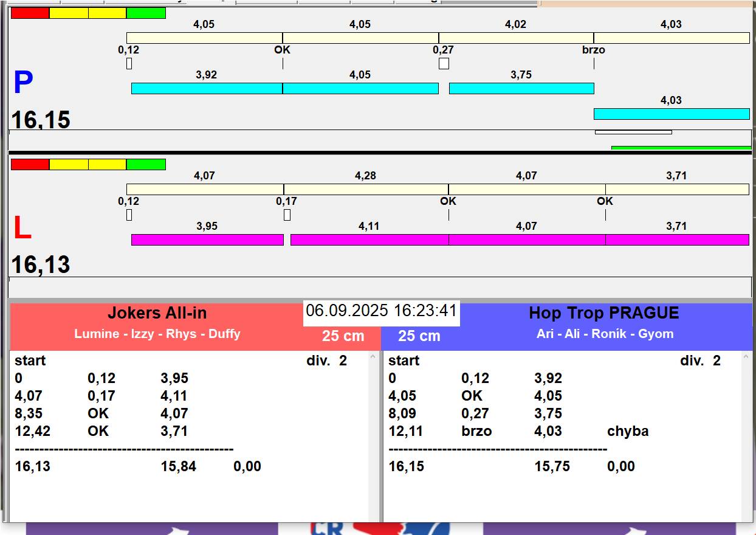Click the red start light in P lane
This screenshot has width=756, height=535.
30,13
